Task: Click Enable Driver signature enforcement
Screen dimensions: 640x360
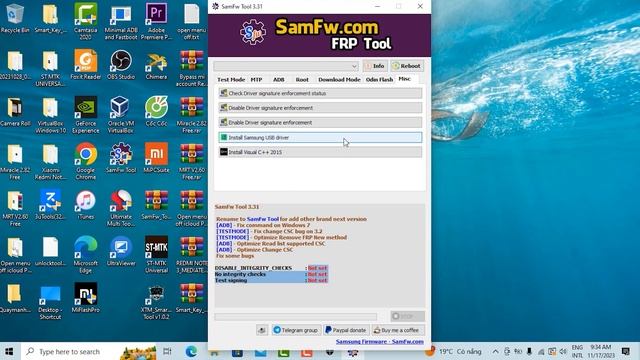Action: (320, 122)
